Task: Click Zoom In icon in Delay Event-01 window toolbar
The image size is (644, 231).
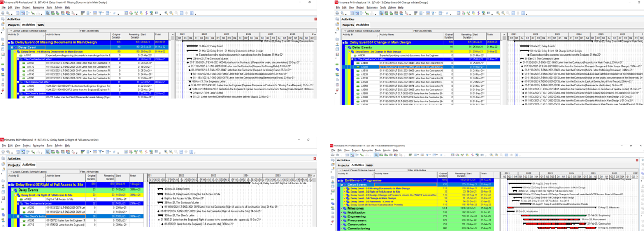Action: (166, 13)
